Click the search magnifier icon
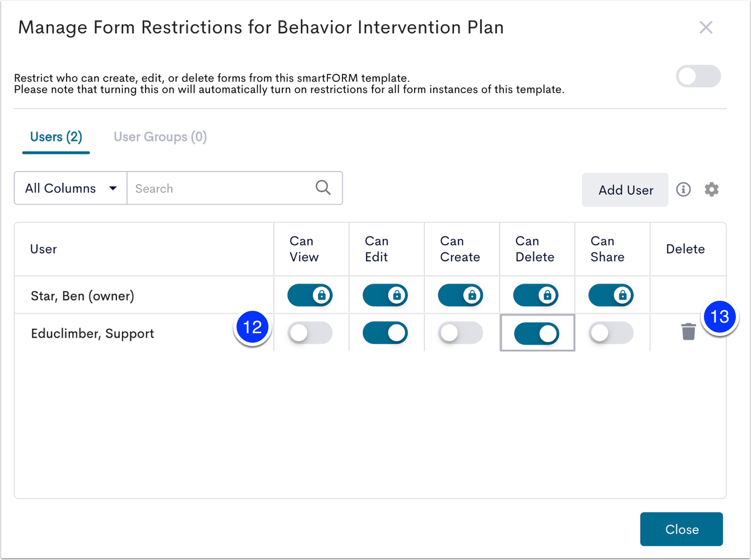 click(323, 188)
